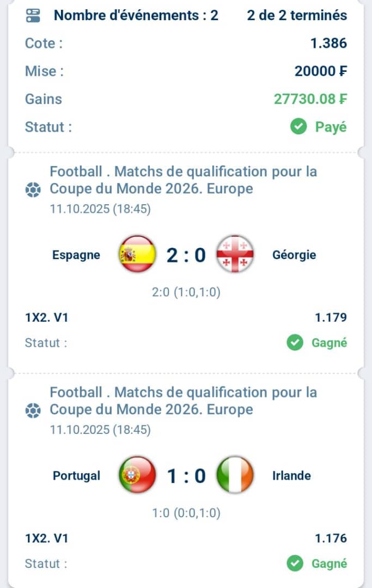Viewport: 372px width, 588px height.
Task: Tap the Georgia flag icon
Action: point(235,255)
